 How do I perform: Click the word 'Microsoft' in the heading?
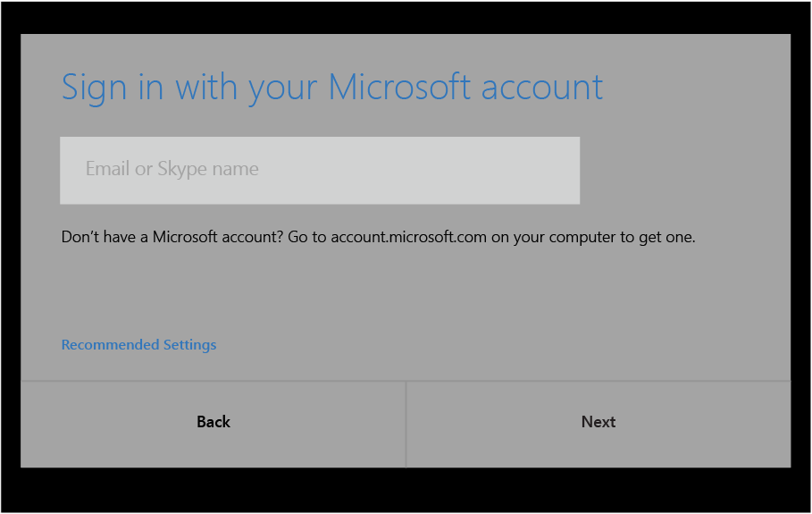tap(399, 88)
